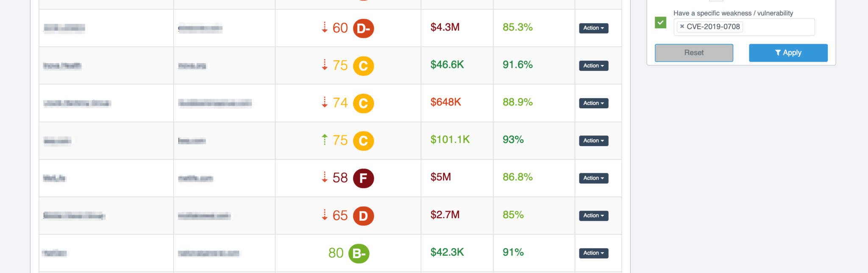Open Action dropdown for the $648K row
Viewport: 868px width, 273px height.
[x=593, y=103]
